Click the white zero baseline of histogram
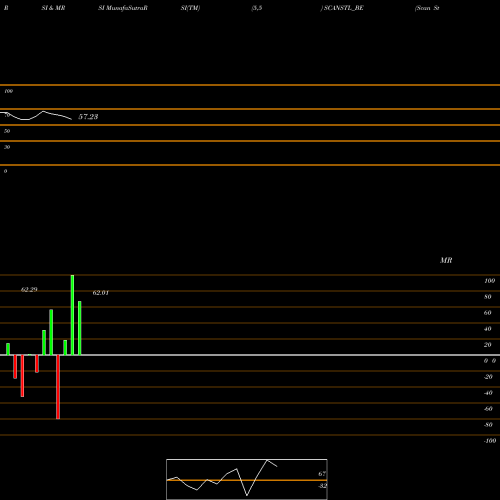This screenshot has width=500, height=500. [250, 355]
